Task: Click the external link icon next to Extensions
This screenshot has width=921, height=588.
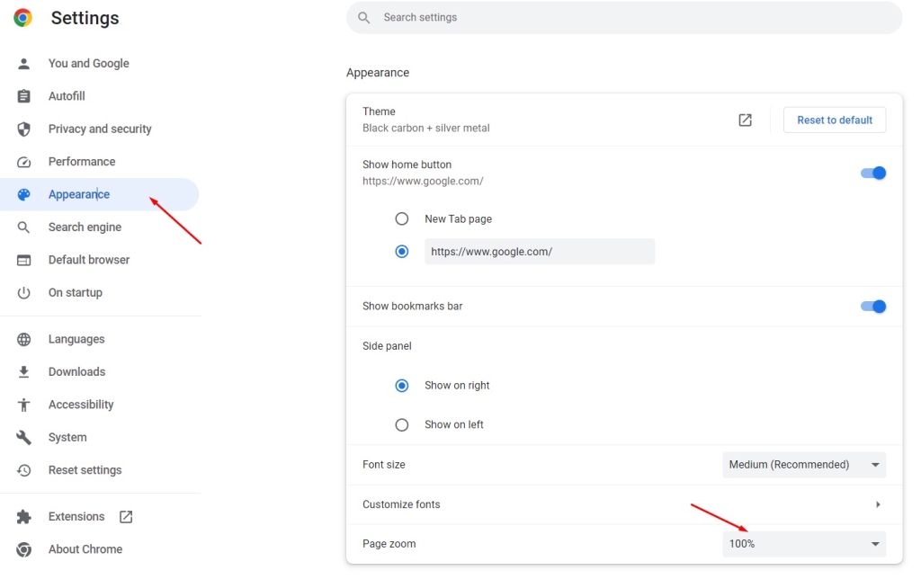Action: coord(126,516)
